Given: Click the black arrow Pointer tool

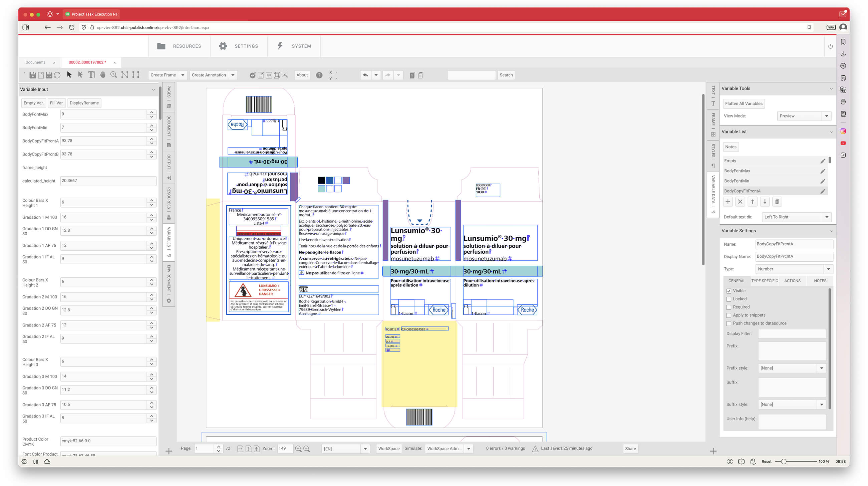Looking at the screenshot, I should (69, 75).
